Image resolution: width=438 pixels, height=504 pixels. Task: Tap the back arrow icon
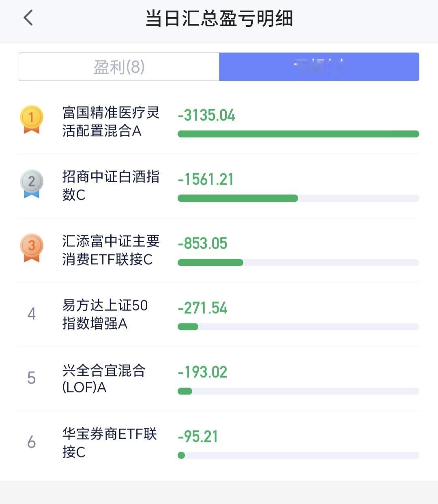[x=28, y=18]
